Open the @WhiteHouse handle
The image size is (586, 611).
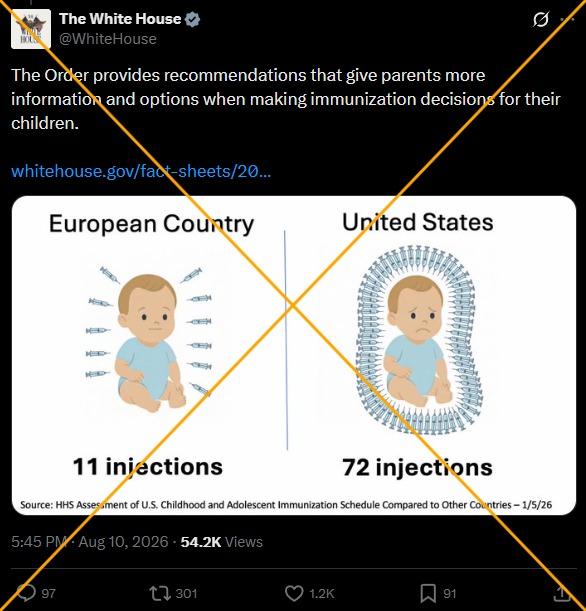108,39
